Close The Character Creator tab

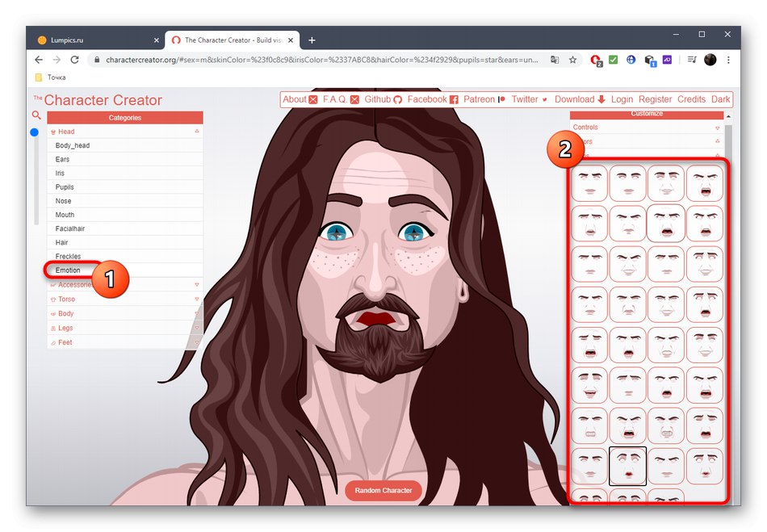(x=291, y=40)
